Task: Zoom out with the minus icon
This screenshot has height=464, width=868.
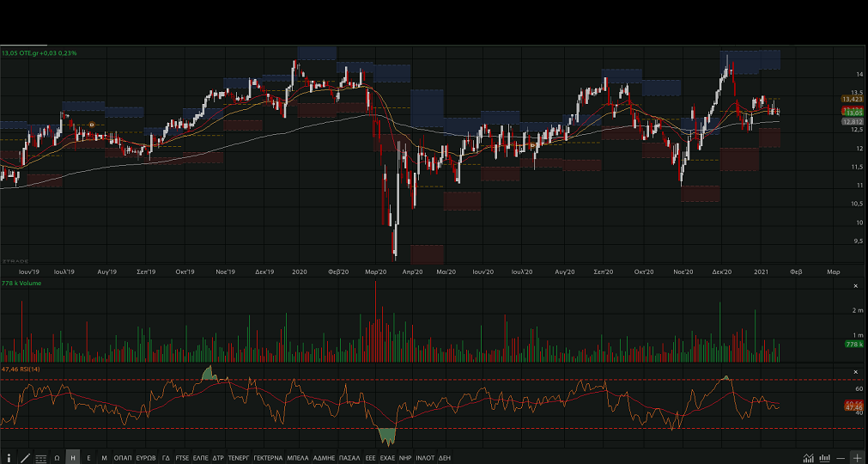Action: (841, 459)
